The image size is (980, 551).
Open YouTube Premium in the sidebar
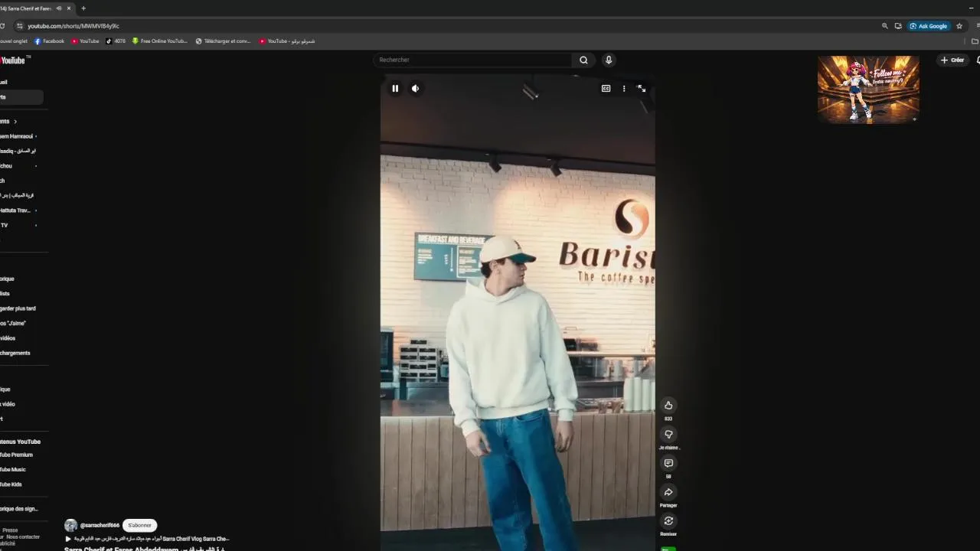pos(16,455)
